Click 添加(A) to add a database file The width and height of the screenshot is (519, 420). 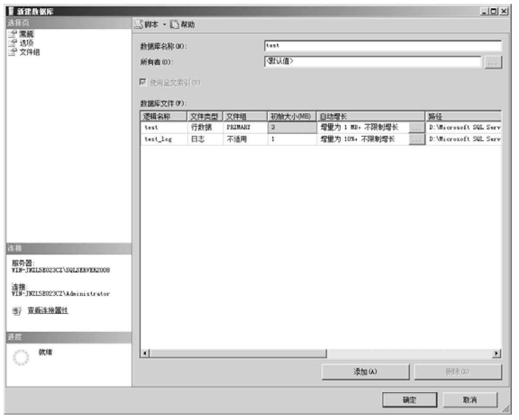(365, 371)
